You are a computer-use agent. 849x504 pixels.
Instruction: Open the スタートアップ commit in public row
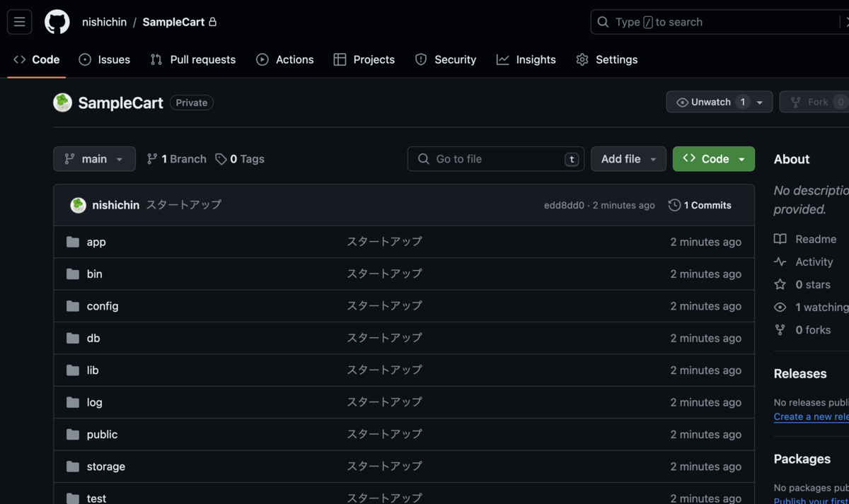coord(384,434)
